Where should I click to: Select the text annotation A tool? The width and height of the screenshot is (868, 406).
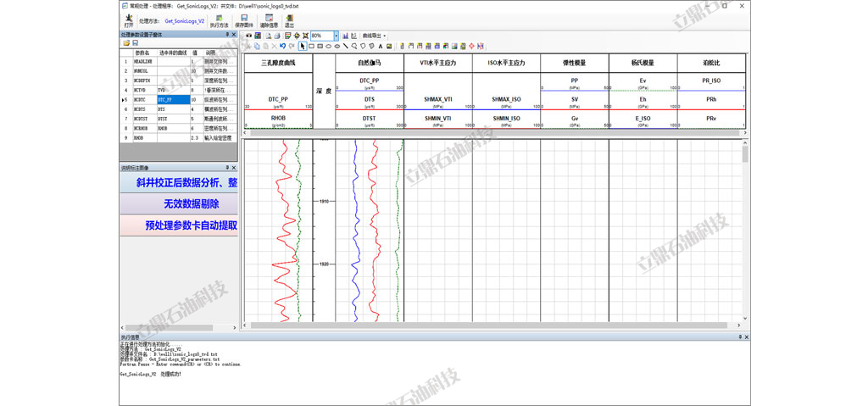pos(381,46)
